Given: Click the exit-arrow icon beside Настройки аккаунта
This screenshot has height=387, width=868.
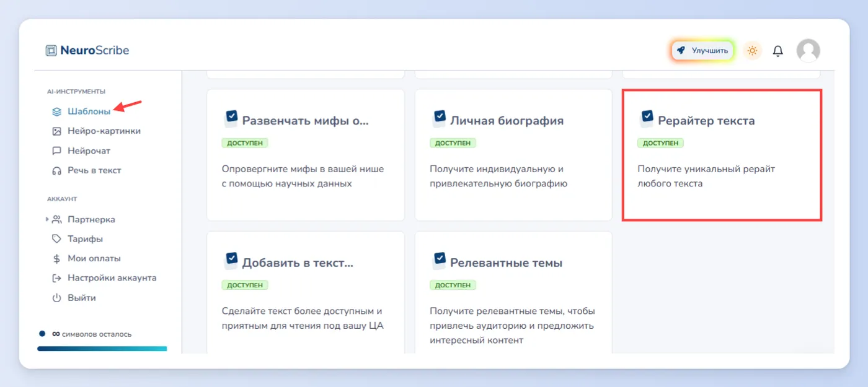Looking at the screenshot, I should coord(56,279).
